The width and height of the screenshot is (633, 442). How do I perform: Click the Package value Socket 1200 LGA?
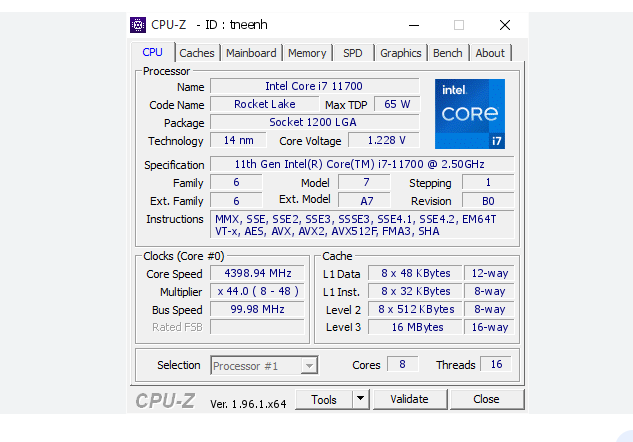314,122
